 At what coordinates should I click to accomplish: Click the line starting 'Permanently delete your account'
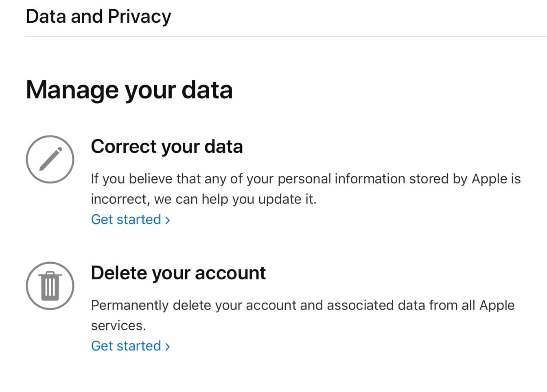click(303, 305)
